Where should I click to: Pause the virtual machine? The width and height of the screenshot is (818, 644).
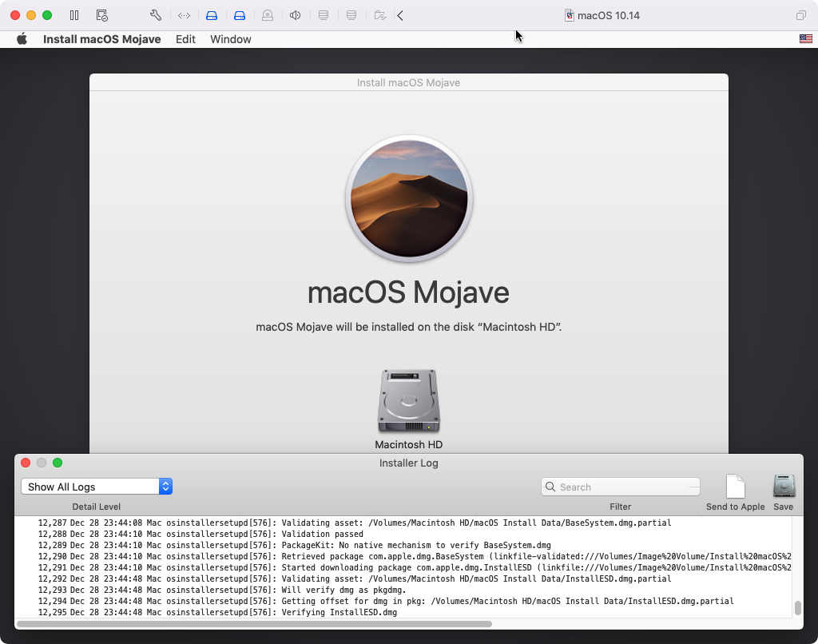tap(74, 16)
